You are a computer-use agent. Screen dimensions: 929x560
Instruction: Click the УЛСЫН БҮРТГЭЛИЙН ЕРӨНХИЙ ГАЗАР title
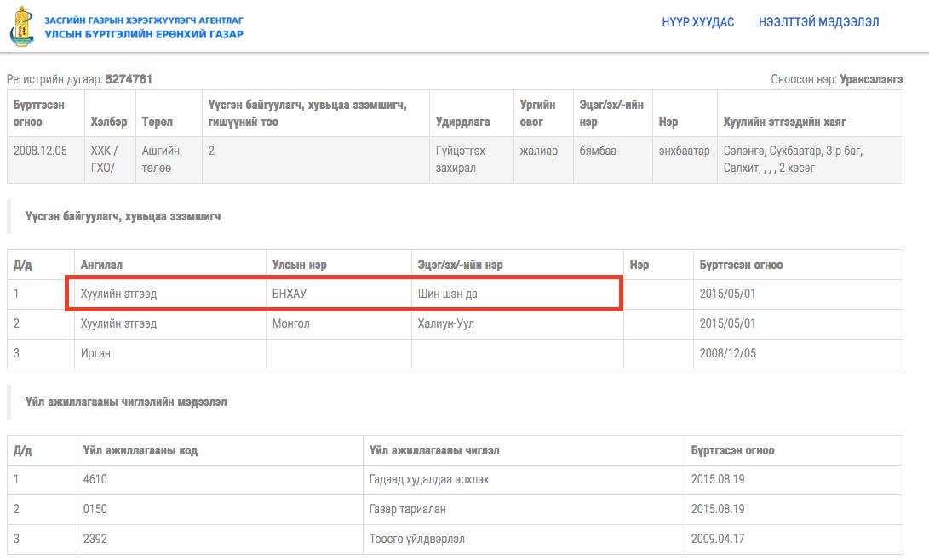click(144, 34)
